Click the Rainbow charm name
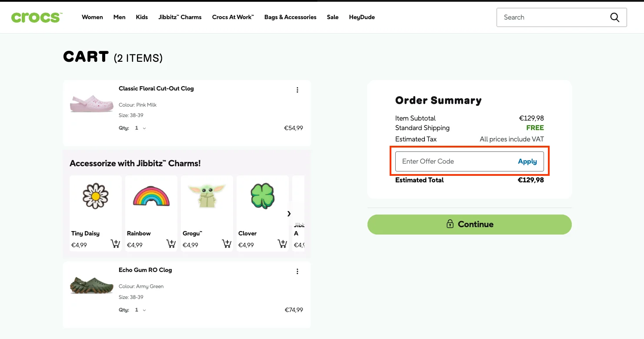This screenshot has height=339, width=644. point(139,234)
